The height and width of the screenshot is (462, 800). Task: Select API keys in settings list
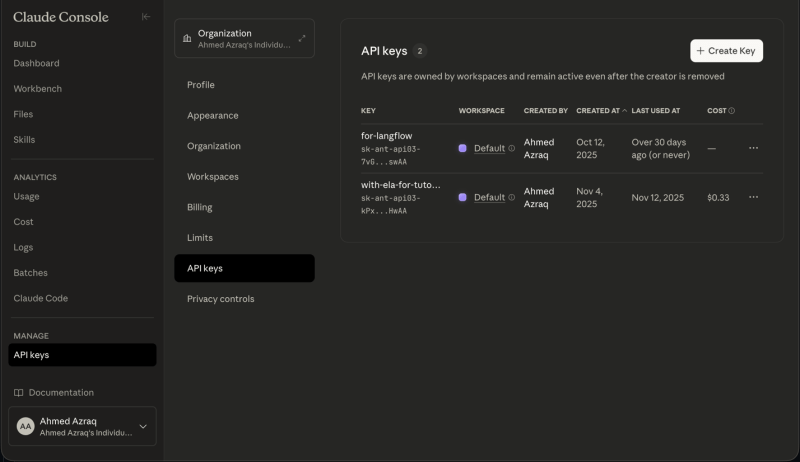(x=244, y=268)
